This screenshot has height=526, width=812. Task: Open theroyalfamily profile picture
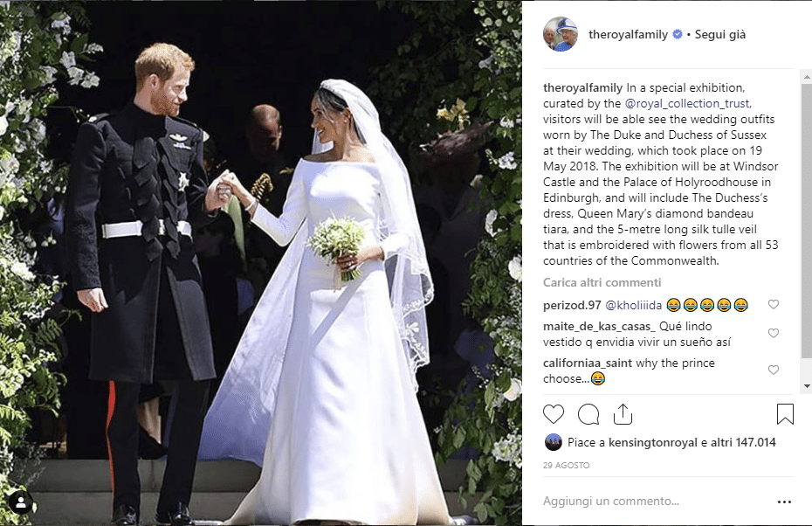tap(561, 34)
